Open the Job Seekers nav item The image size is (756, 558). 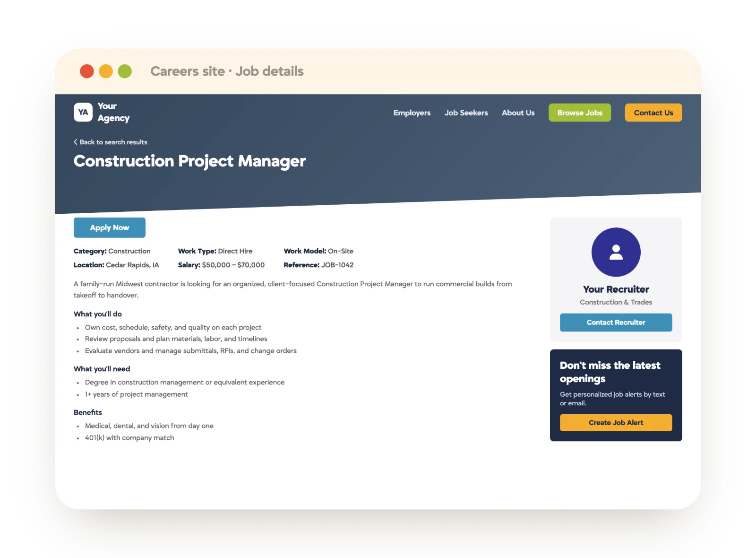(466, 113)
